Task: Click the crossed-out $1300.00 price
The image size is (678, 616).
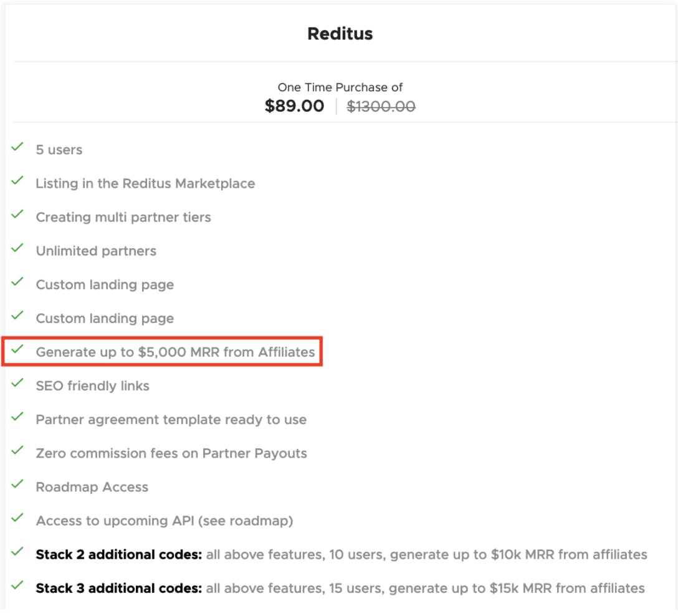Action: (x=381, y=107)
